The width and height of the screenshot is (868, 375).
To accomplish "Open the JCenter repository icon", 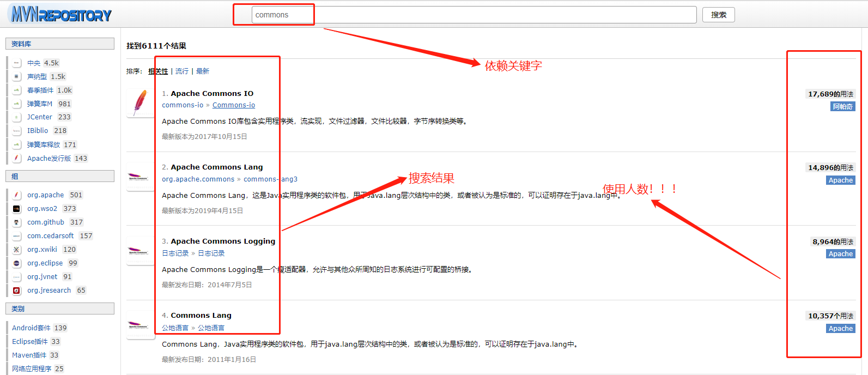I will [17, 117].
